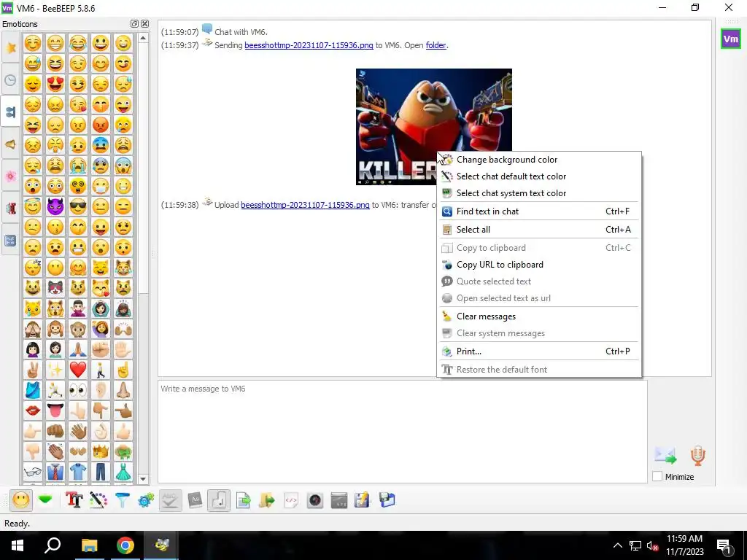Insert the purple devil emoji

[55, 206]
